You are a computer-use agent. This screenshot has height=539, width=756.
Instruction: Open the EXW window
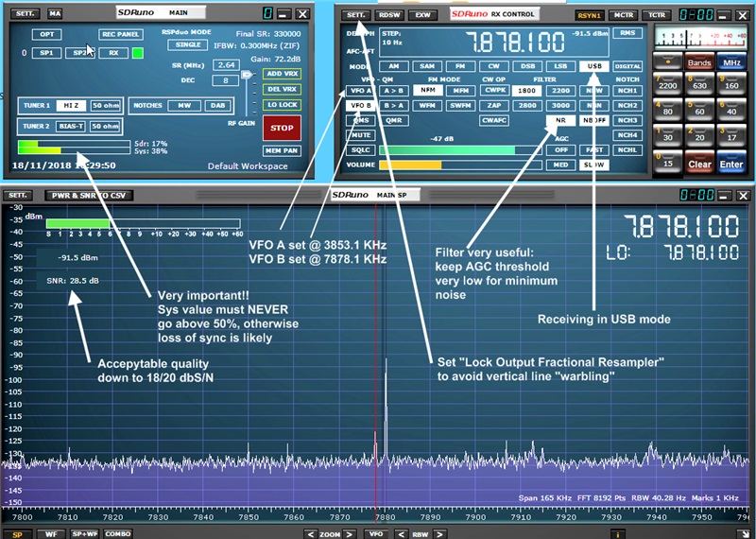click(422, 15)
